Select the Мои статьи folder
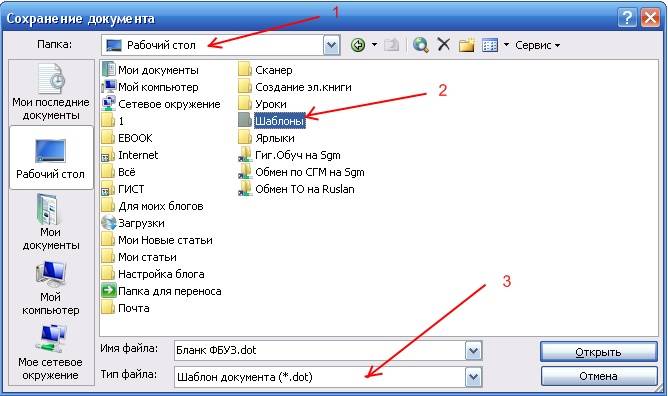668x396 pixels. (x=139, y=257)
